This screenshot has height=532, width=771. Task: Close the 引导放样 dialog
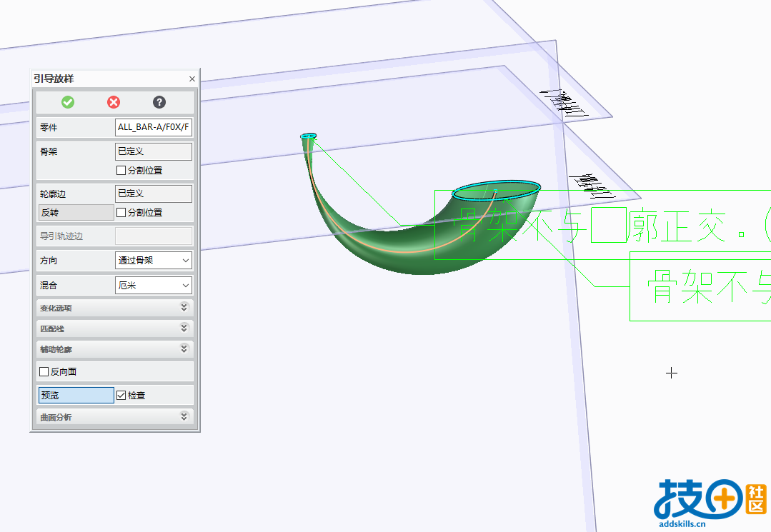(x=191, y=79)
